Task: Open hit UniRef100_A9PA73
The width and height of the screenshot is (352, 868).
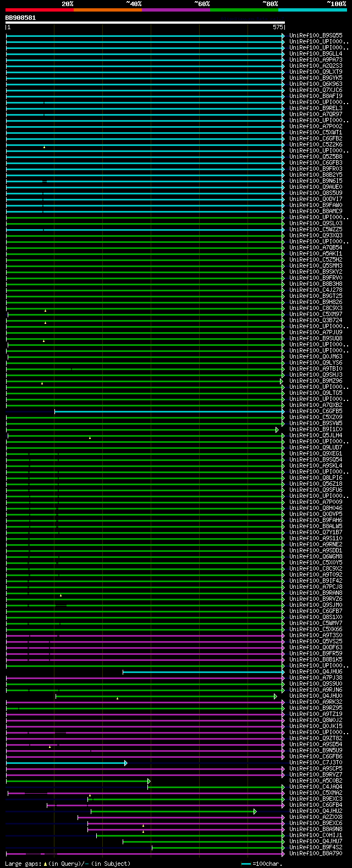Action: [x=316, y=59]
